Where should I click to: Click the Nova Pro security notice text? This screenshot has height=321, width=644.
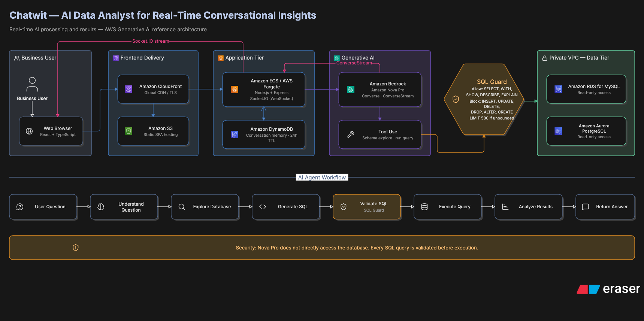click(x=357, y=248)
